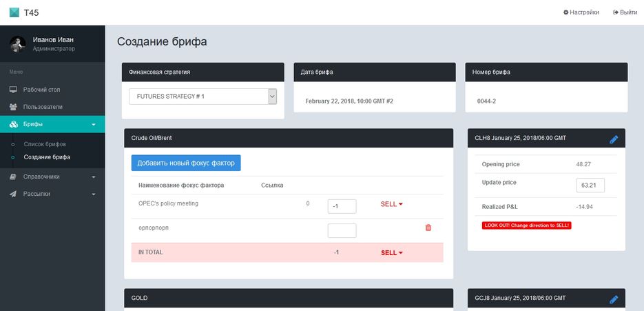
Task: Collapse the Брифы menu section
Action: coord(52,124)
